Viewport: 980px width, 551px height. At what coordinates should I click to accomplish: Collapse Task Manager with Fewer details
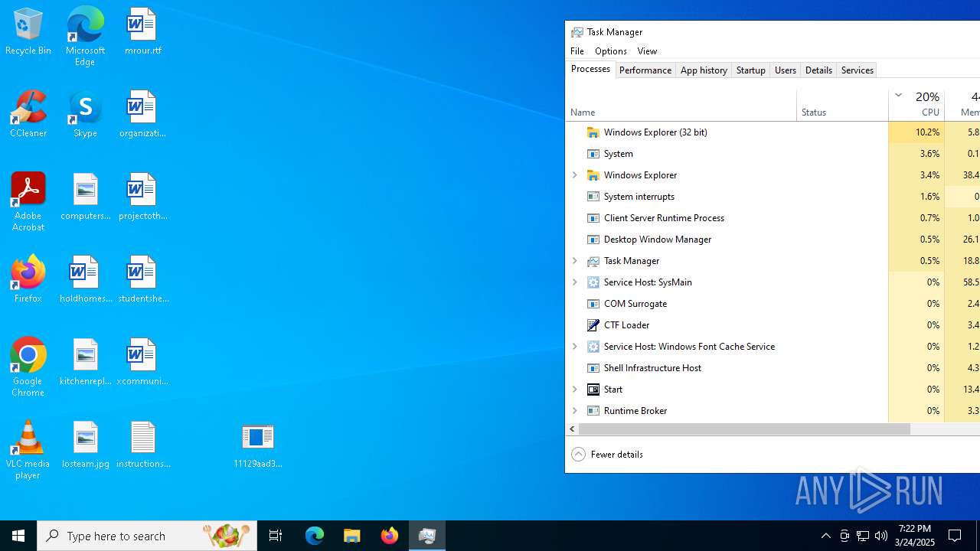point(607,455)
